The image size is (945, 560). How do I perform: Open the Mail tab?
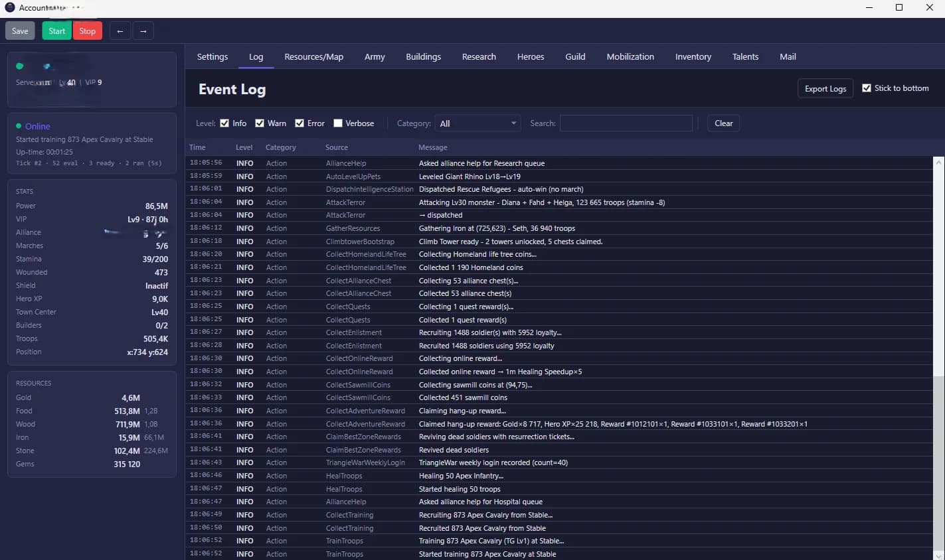click(x=788, y=56)
